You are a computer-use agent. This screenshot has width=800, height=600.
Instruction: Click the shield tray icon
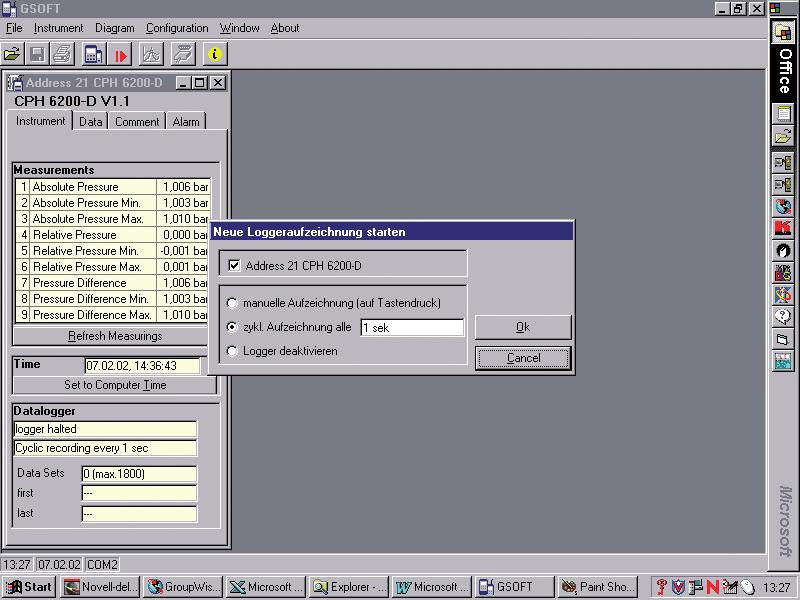[x=678, y=587]
